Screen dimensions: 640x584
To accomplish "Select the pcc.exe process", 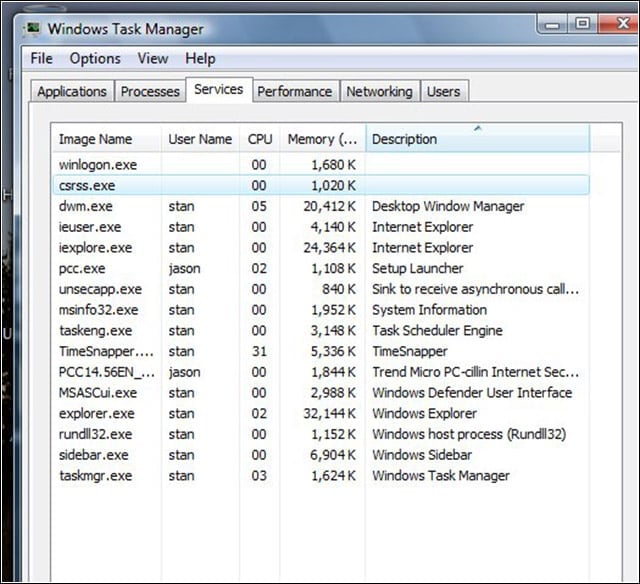I will (x=321, y=269).
